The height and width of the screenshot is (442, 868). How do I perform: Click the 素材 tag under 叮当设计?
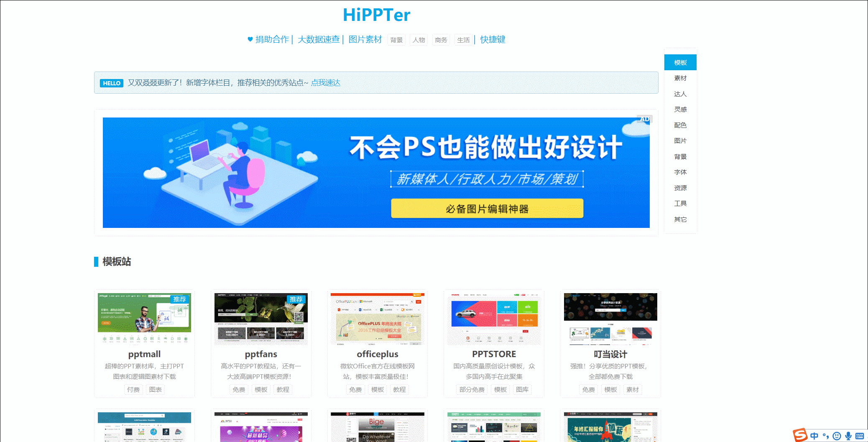click(633, 390)
